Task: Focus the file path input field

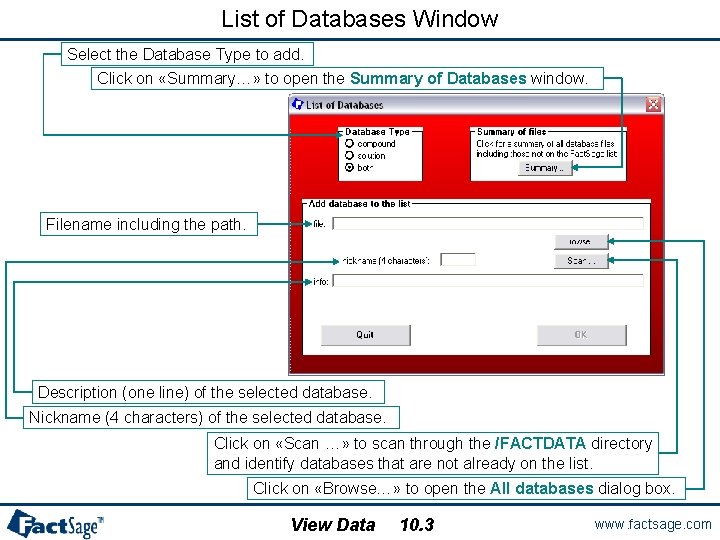Action: pyautogui.click(x=488, y=224)
